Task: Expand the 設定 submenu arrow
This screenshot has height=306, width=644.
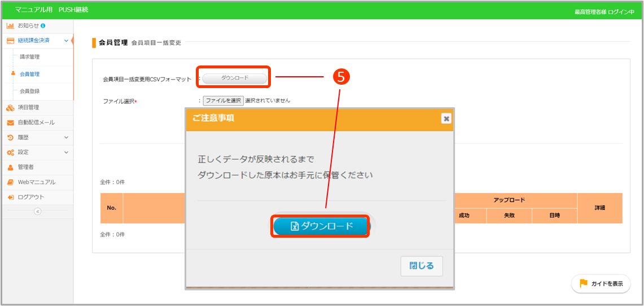Action: [x=66, y=152]
